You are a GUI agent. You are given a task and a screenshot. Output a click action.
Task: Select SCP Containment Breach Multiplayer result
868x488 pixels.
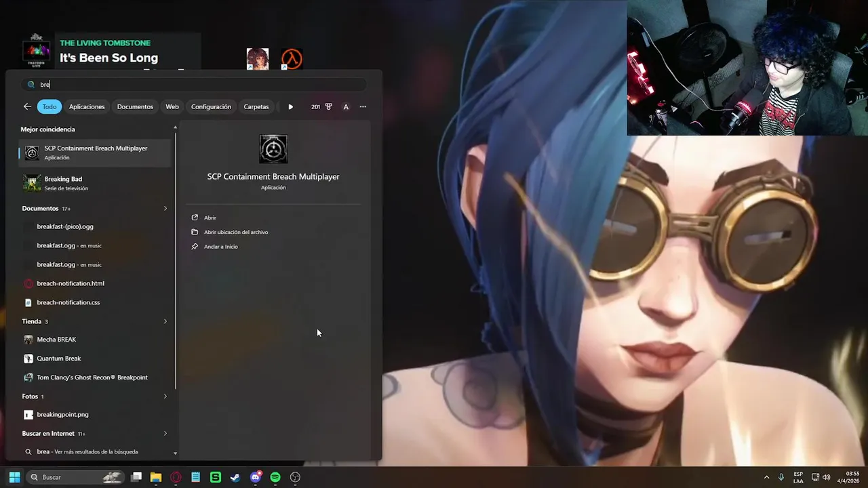95,152
